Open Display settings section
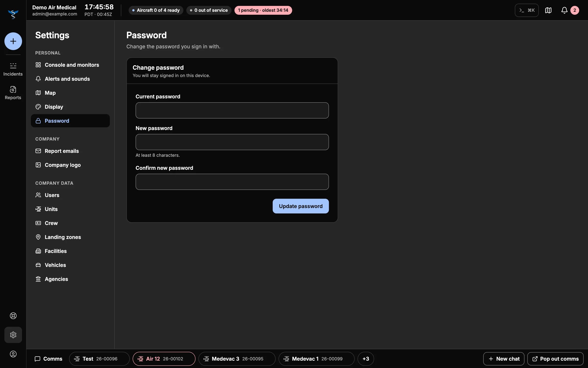Image resolution: width=588 pixels, height=368 pixels. point(70,107)
